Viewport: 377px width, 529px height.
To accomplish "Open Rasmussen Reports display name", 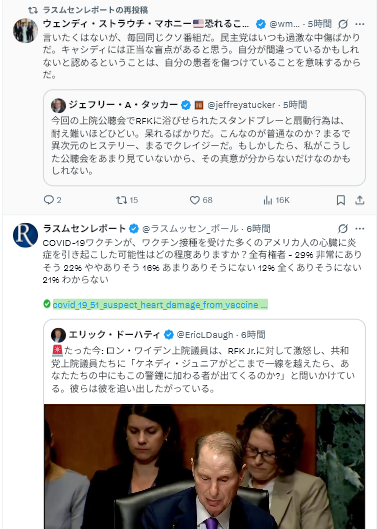I will (x=84, y=228).
